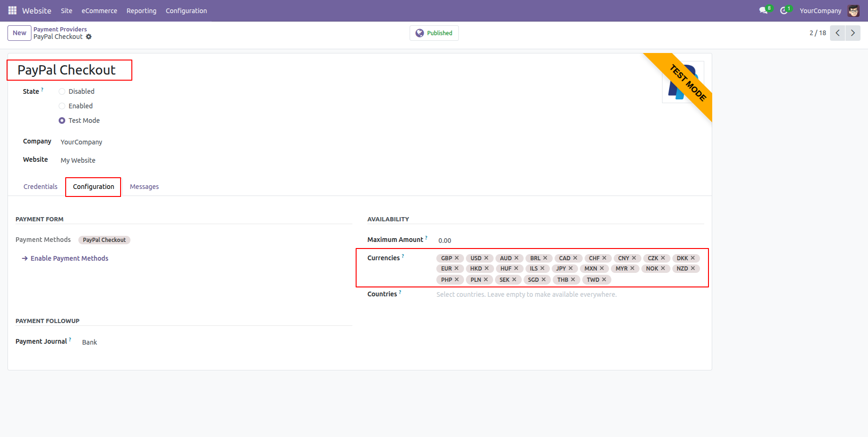Click the Website app name
This screenshot has height=437, width=868.
click(37, 10)
